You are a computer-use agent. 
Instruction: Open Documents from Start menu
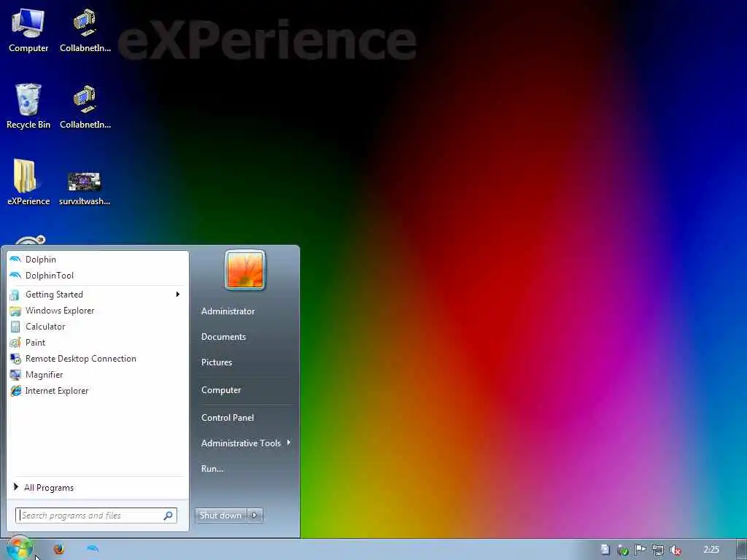[223, 337]
